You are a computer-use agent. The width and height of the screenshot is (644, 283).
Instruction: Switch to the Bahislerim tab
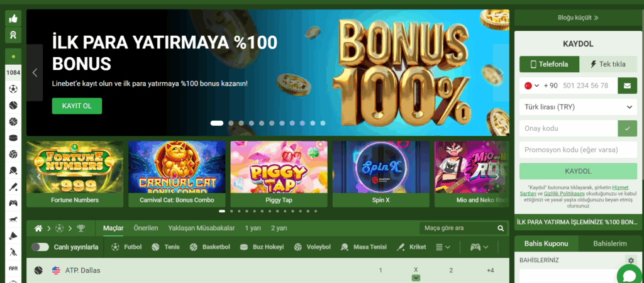pos(610,243)
